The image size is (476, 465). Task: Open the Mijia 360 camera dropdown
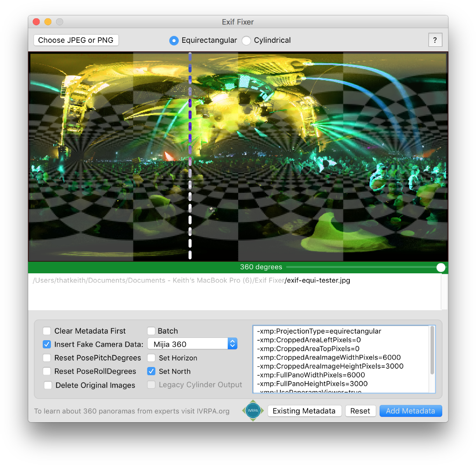pos(188,344)
